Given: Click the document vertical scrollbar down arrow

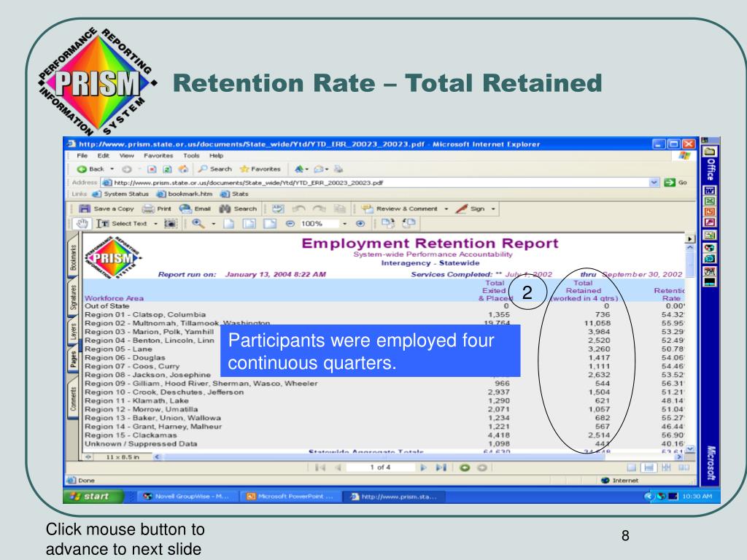Looking at the screenshot, I should click(690, 449).
